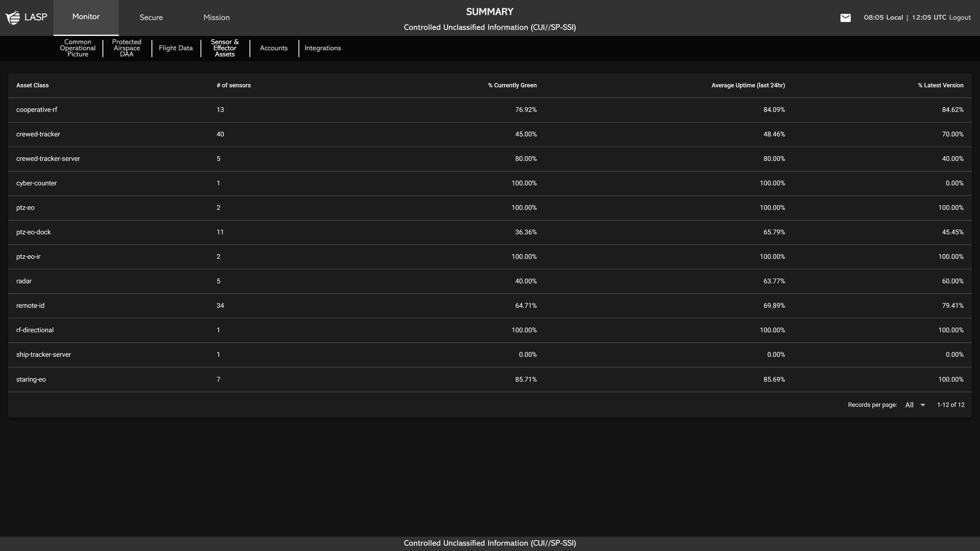Select the ship-tracker-server asset class
This screenshot has height=551, width=980.
tap(43, 354)
